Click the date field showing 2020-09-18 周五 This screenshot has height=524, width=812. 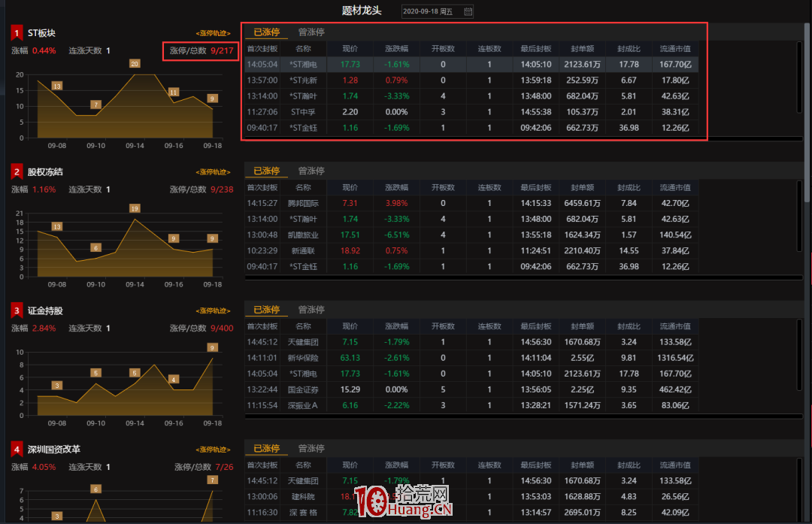(x=437, y=11)
